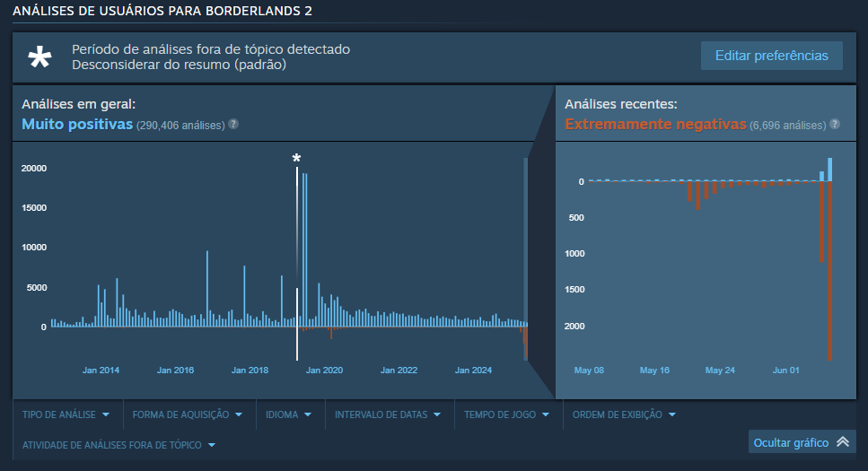Click May 24 axis label

pos(720,371)
